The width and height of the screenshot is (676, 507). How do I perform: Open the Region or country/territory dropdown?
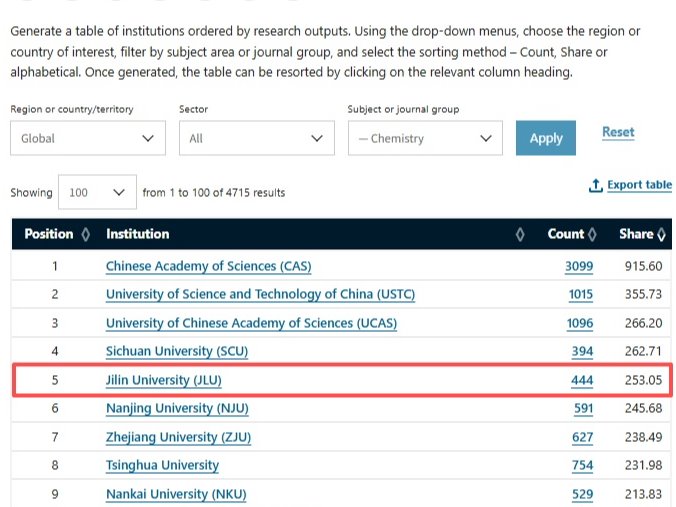click(x=88, y=138)
